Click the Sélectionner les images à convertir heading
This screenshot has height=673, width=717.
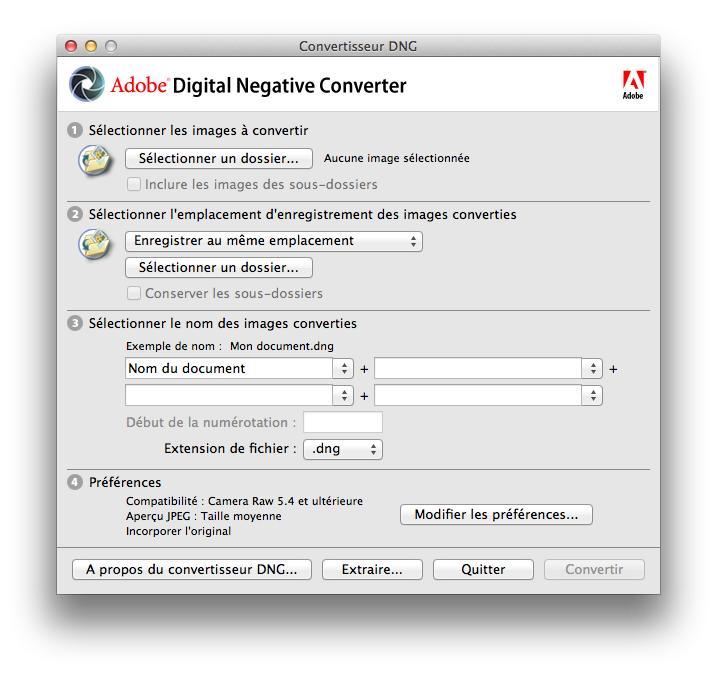[x=198, y=131]
